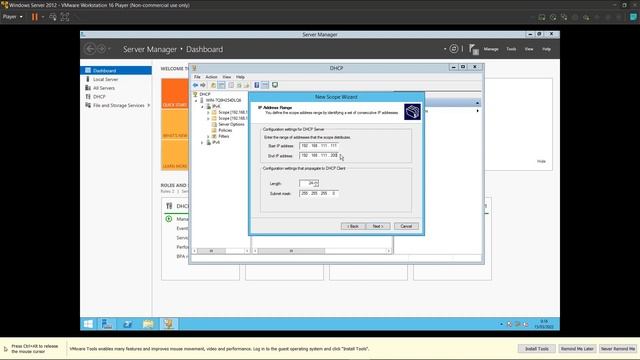Click Server Manager back navigation arrow
Screen dimensions: 640x360
click(90, 49)
